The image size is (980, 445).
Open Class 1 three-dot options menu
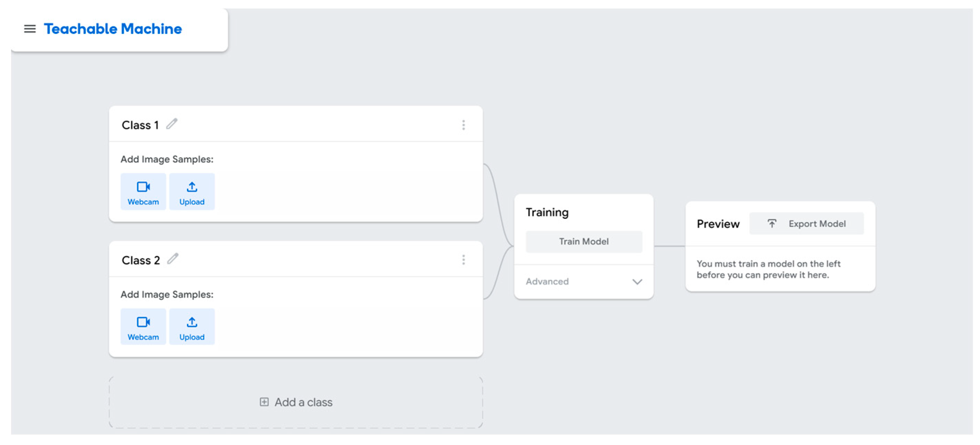463,125
